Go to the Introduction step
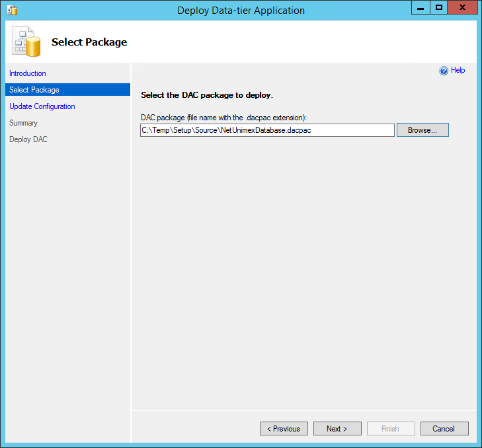The image size is (482, 448). pyautogui.click(x=28, y=73)
